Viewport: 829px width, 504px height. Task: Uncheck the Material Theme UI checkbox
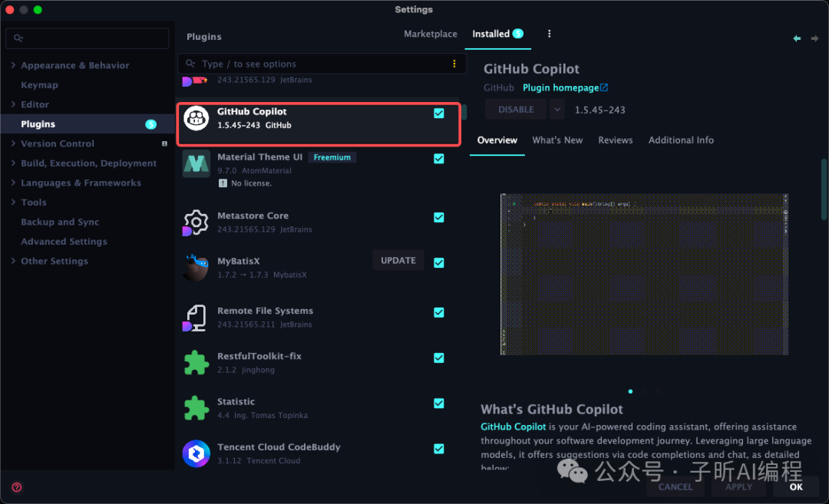pyautogui.click(x=439, y=159)
